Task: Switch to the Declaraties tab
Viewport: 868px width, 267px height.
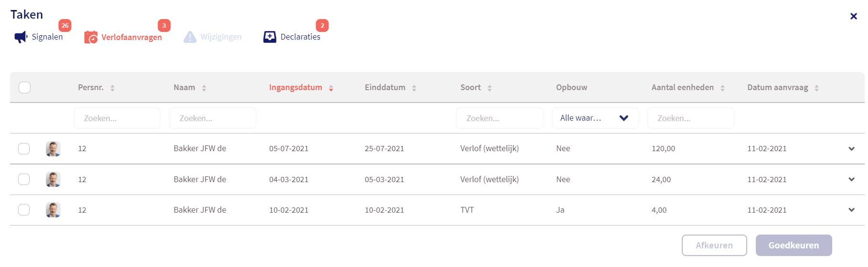Action: 300,37
